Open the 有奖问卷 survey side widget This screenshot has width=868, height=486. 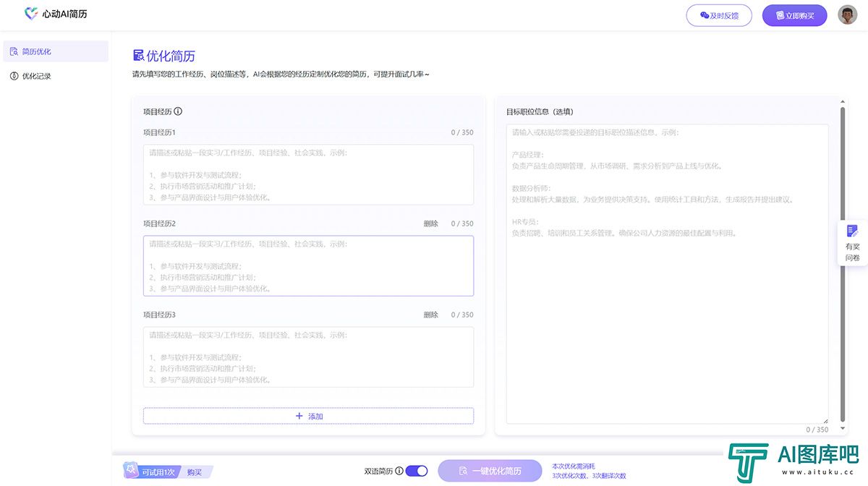click(x=852, y=243)
